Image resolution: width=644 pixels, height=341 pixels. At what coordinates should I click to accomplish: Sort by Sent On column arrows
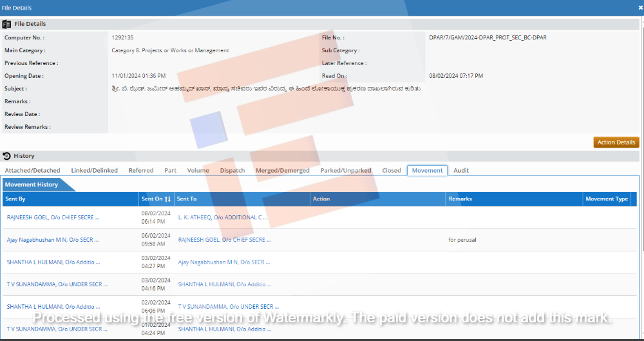pyautogui.click(x=167, y=199)
